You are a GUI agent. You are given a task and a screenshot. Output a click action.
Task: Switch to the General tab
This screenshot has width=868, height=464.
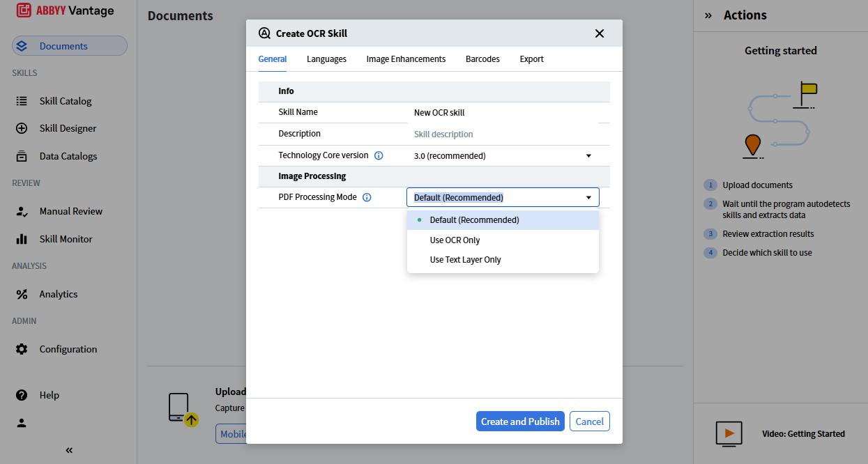pos(273,59)
